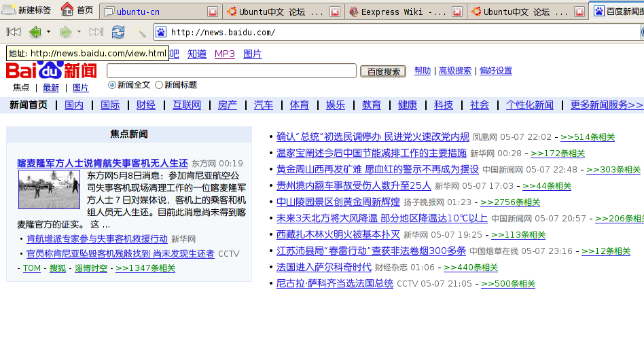The width and height of the screenshot is (644, 345).
Task: Open article 西藏扎木林火明火被基本扑灭
Action: 338,234
